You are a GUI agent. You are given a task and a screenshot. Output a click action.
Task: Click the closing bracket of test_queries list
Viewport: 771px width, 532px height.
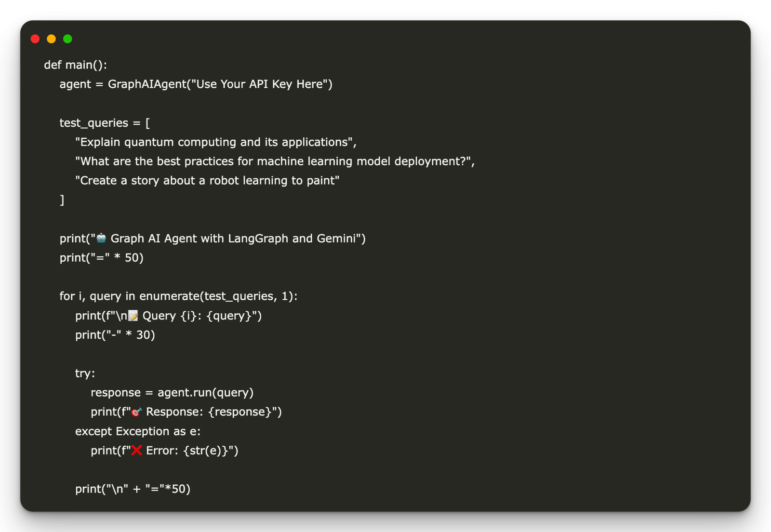point(62,200)
